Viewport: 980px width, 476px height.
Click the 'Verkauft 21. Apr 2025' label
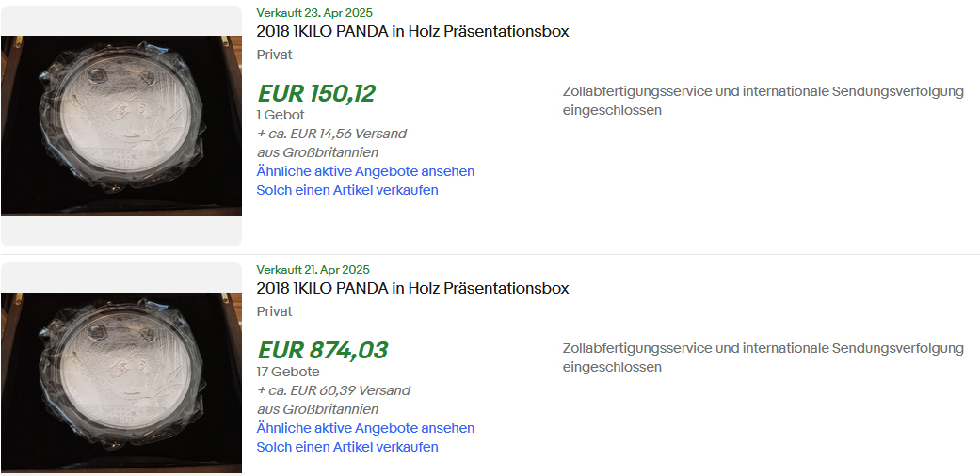click(x=313, y=269)
